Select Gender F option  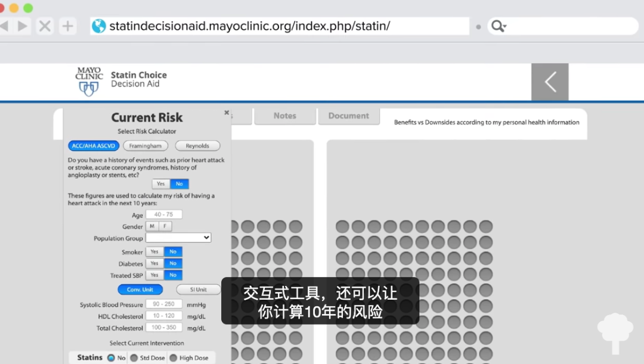coord(165,226)
